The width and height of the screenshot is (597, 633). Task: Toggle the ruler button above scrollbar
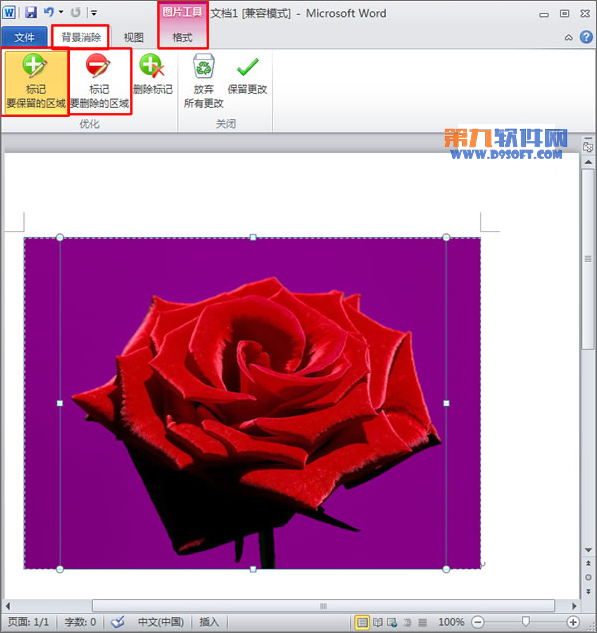click(588, 145)
